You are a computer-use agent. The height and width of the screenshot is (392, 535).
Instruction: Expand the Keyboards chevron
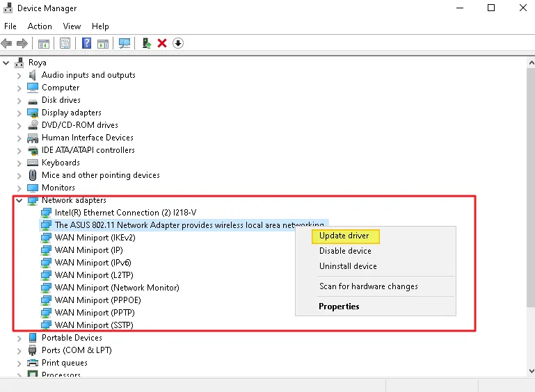pos(19,163)
